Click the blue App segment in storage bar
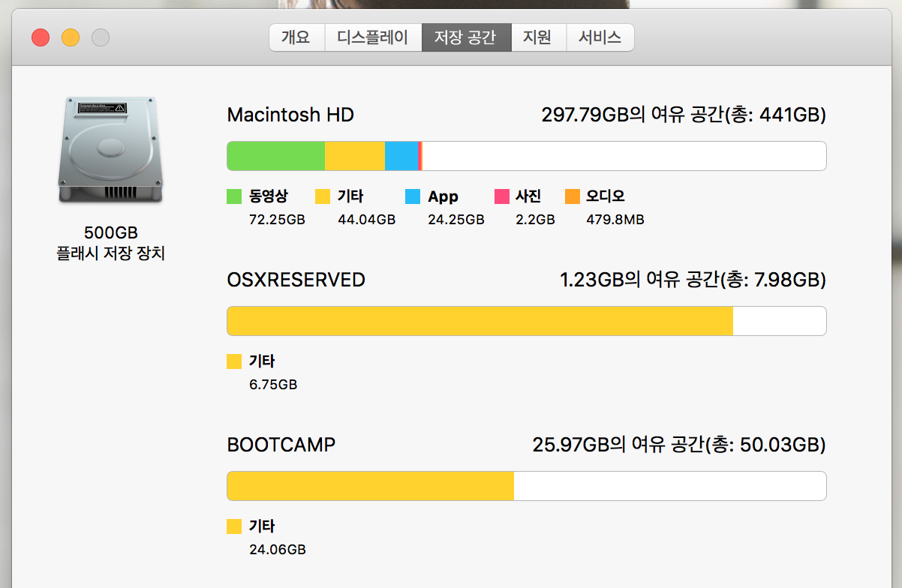 point(401,156)
